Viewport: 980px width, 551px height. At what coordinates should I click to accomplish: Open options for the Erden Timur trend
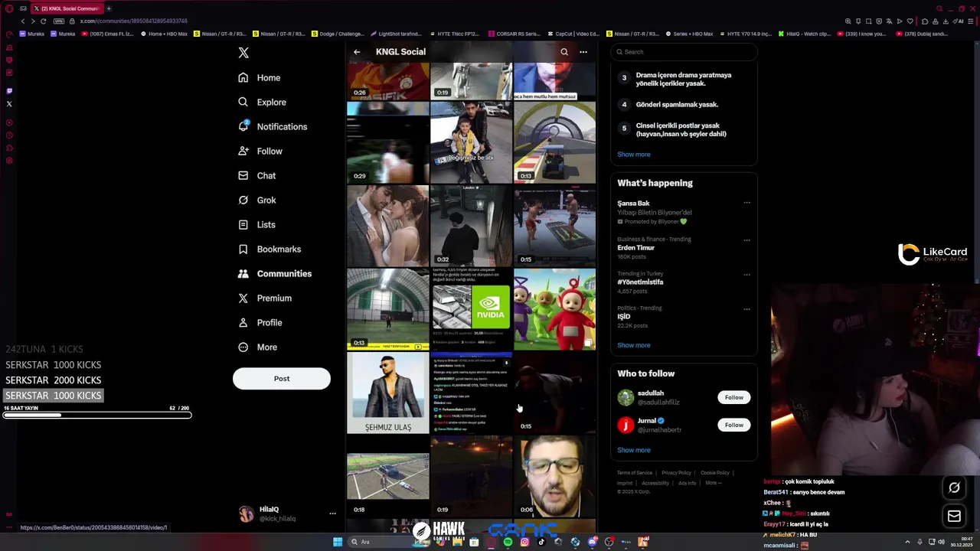click(747, 240)
